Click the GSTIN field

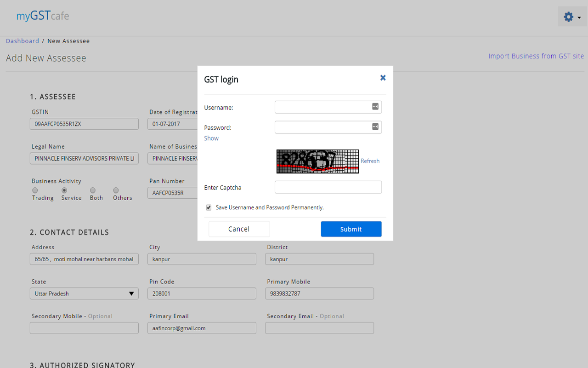tap(84, 124)
